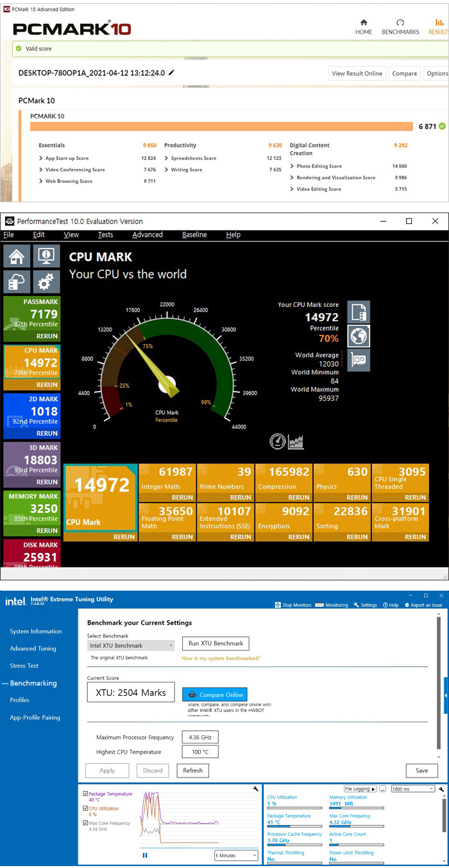The height and width of the screenshot is (868, 449).
Task: Open system information monitor icon in PerformanceTest
Action: pos(45,256)
